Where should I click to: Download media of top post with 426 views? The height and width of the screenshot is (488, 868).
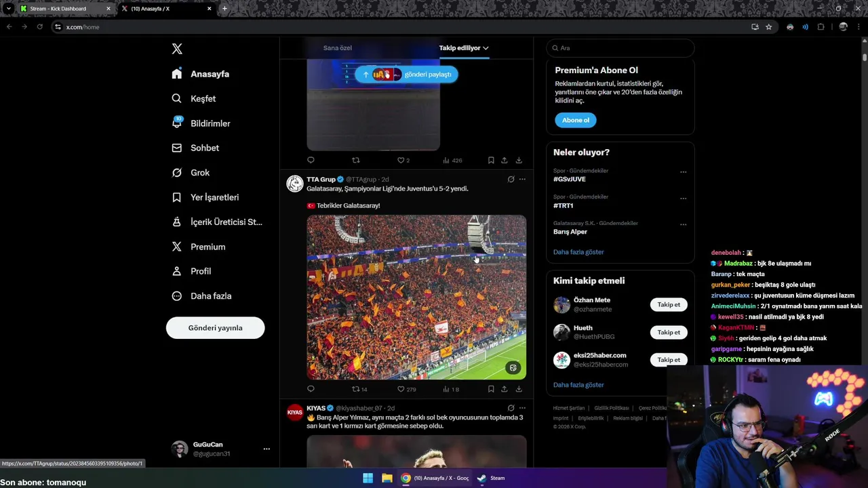pos(519,161)
